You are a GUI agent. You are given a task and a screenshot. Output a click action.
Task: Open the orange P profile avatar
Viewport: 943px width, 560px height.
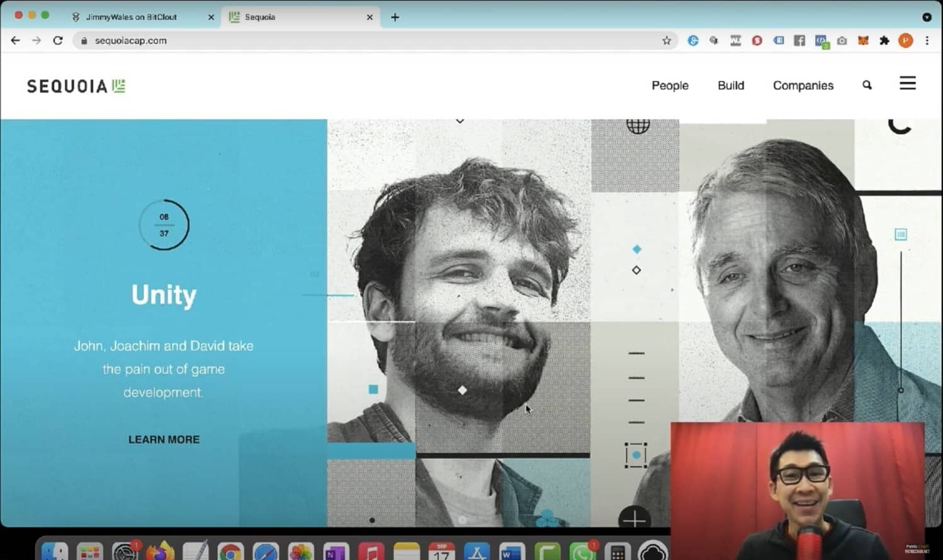click(906, 40)
